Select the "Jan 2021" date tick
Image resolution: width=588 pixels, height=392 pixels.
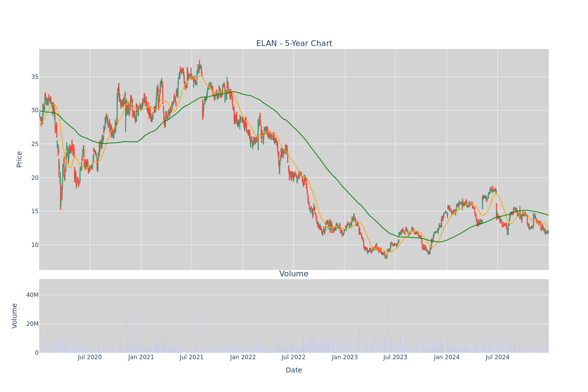point(141,357)
